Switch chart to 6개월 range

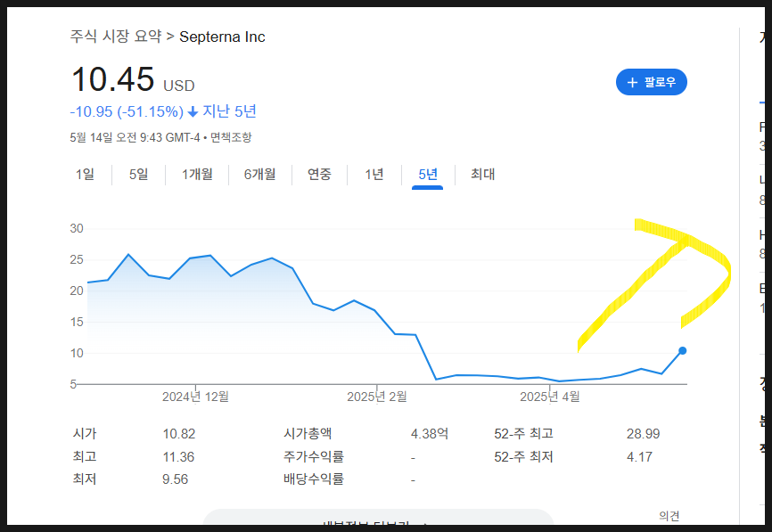[x=260, y=175]
